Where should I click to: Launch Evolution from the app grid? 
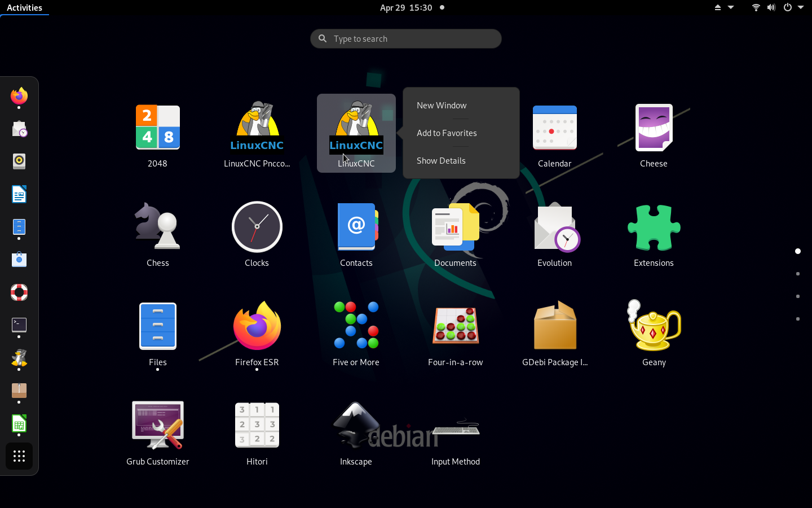556,227
